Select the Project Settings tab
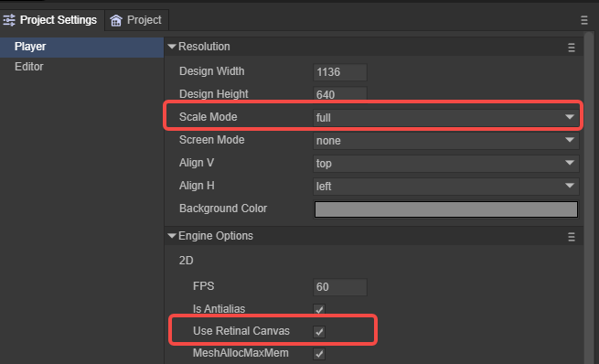Image resolution: width=599 pixels, height=364 pixels. click(x=52, y=20)
